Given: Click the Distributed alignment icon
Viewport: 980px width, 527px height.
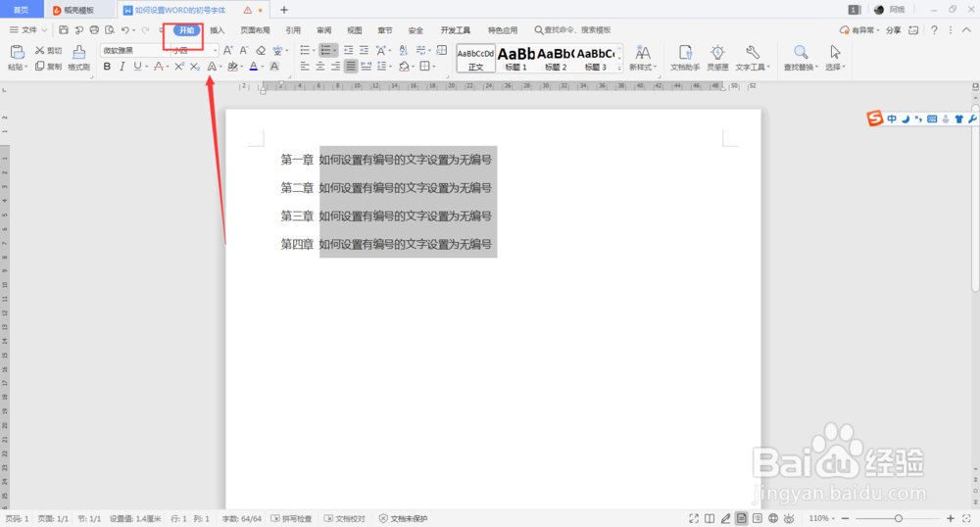Looking at the screenshot, I should click(x=367, y=67).
